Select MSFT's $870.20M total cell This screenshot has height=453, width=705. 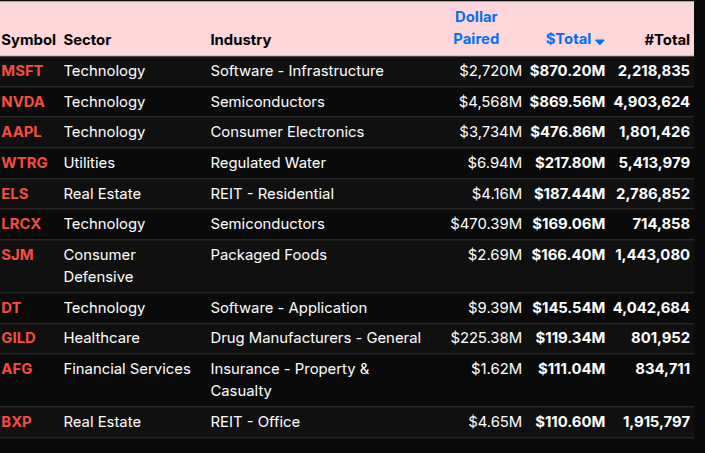pos(567,71)
